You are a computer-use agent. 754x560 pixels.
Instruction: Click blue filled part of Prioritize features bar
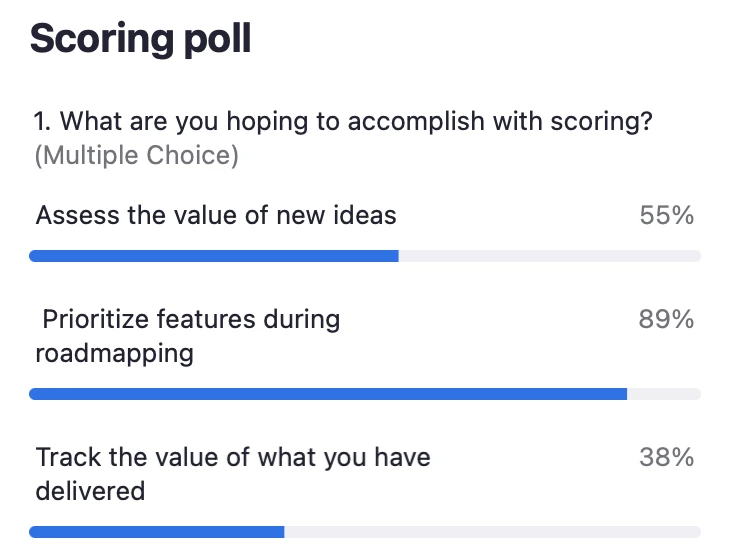[328, 394]
